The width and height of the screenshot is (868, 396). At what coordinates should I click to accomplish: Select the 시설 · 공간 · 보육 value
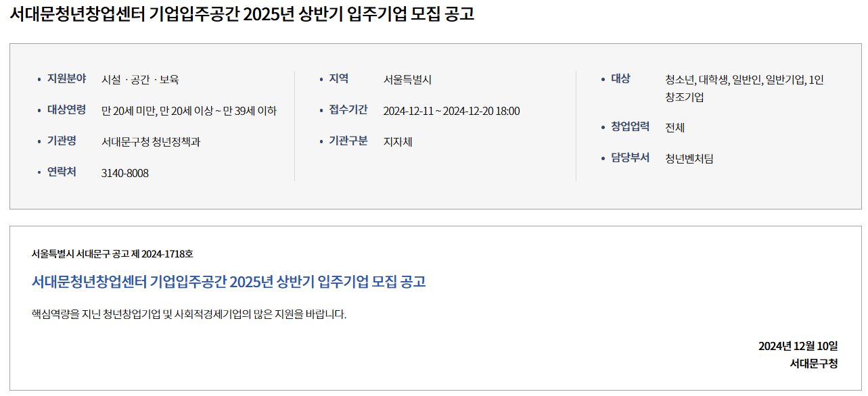click(x=140, y=80)
